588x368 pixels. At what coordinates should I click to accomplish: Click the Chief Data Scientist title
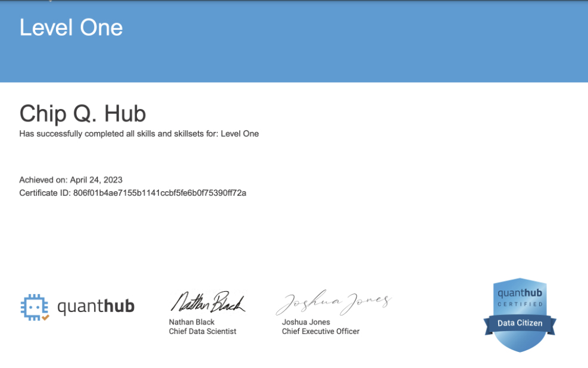pos(202,331)
